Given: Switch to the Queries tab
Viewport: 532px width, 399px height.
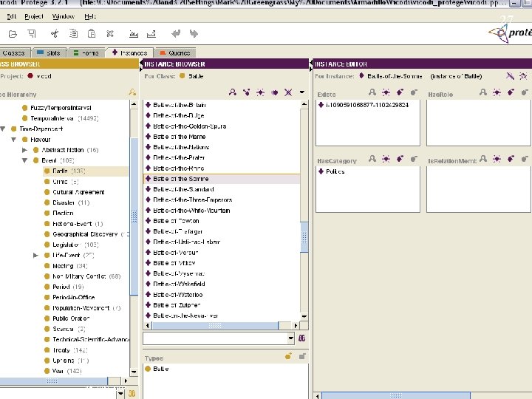Looking at the screenshot, I should pos(174,53).
